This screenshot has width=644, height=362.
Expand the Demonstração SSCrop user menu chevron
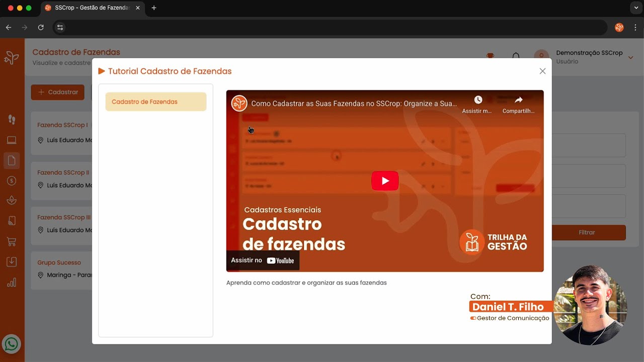click(630, 57)
